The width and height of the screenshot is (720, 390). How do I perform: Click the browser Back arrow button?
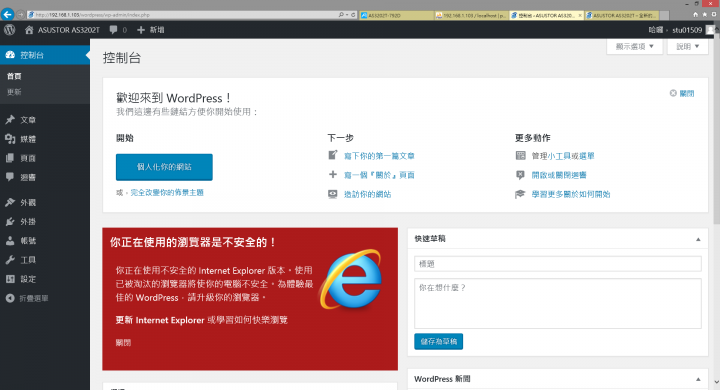pos(7,15)
